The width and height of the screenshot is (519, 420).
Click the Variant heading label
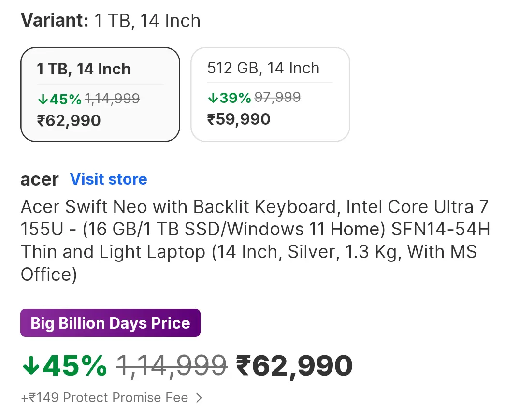click(x=55, y=21)
